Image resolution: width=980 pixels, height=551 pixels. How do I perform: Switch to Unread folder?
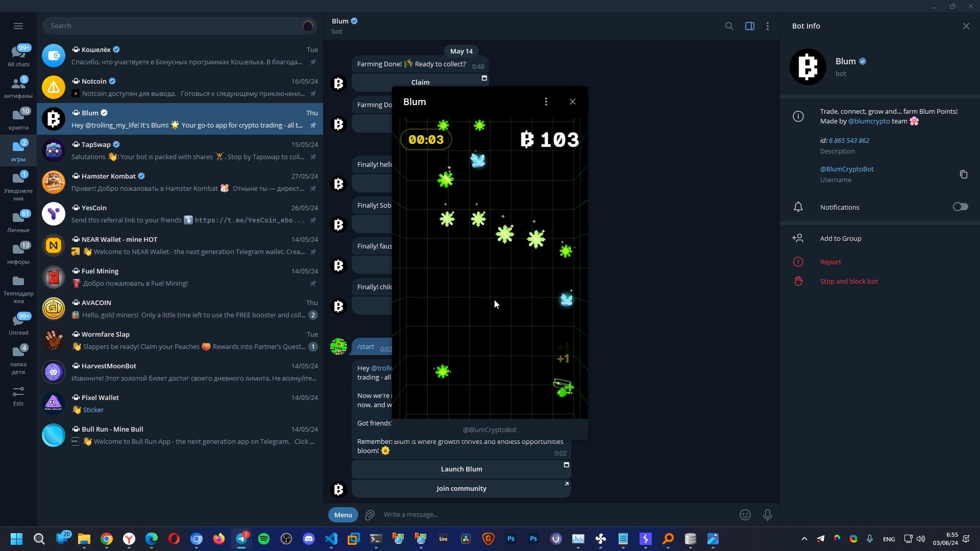point(18,324)
